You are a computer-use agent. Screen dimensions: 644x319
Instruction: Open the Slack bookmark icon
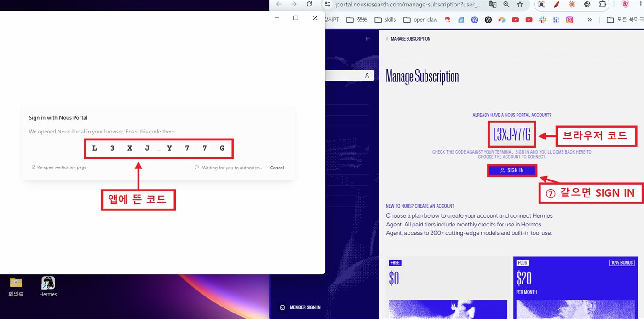[542, 20]
